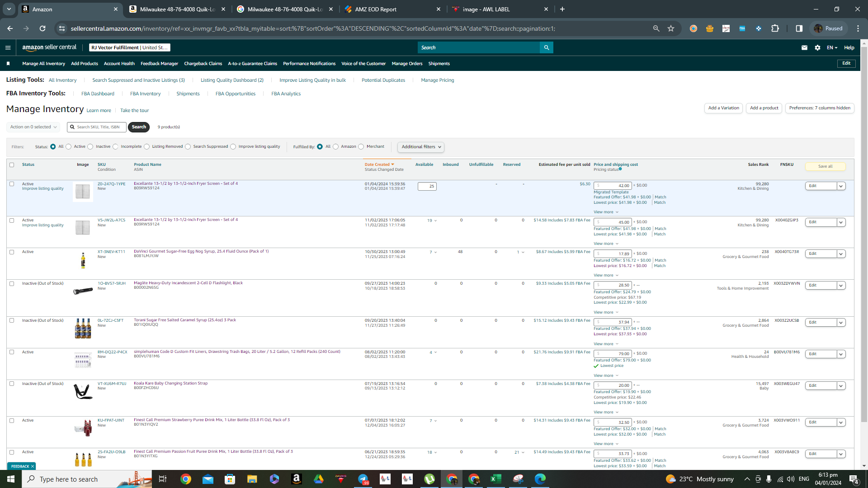Reload the page with the browser refresh icon
This screenshot has height=488, width=868.
42,28
